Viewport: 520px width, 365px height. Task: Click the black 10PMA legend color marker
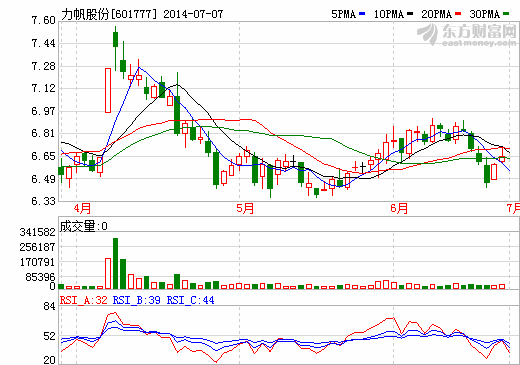[x=410, y=14]
